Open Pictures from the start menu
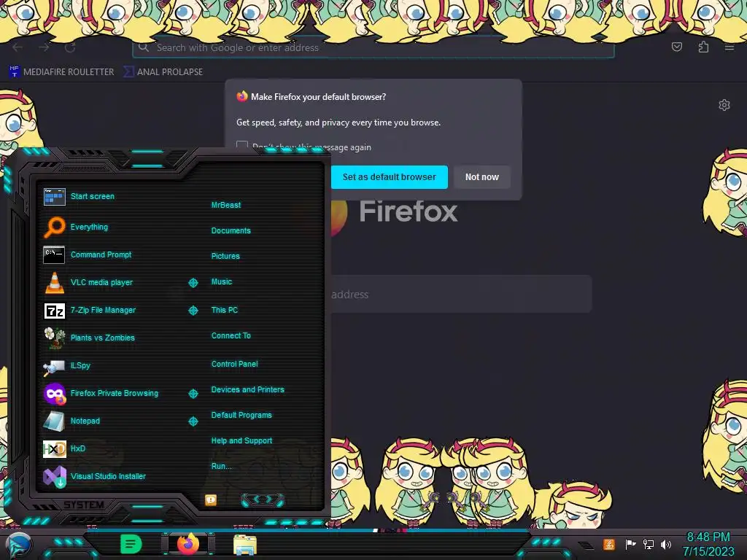This screenshot has height=560, width=747. (x=225, y=256)
